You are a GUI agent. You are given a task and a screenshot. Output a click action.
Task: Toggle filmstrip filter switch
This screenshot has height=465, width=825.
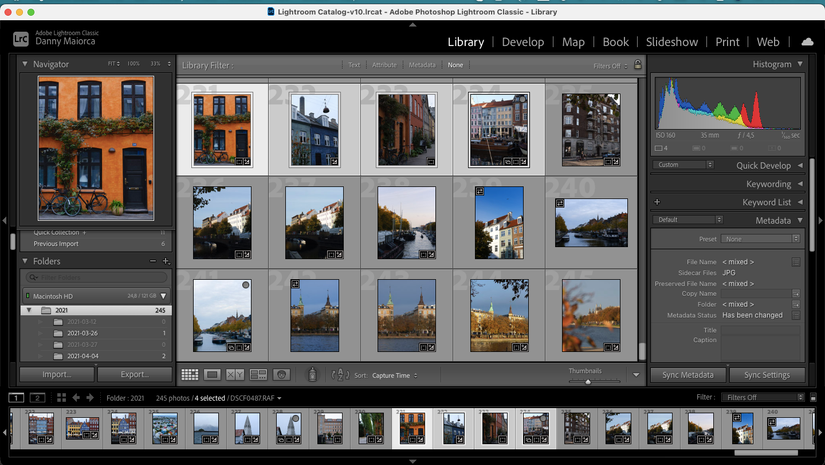(x=813, y=398)
